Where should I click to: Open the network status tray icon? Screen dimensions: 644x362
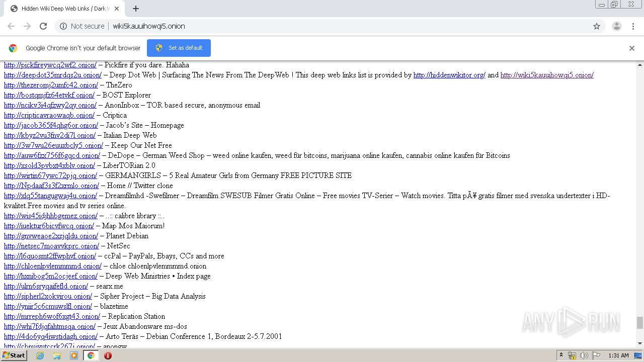point(572,355)
